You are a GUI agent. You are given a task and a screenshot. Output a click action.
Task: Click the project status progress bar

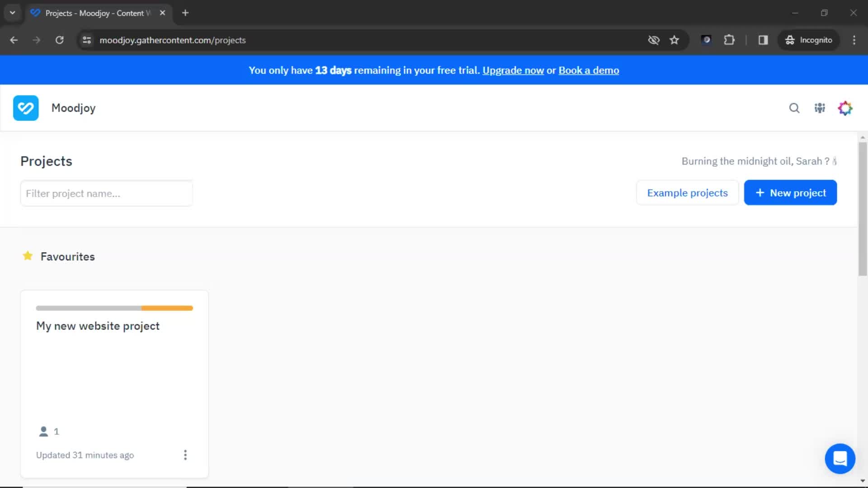coord(114,308)
